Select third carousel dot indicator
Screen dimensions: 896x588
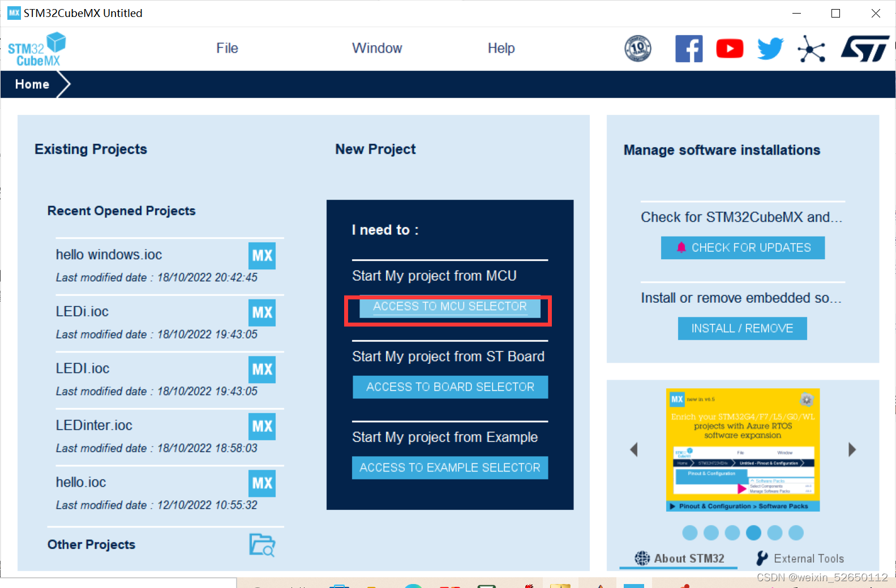coord(732,533)
